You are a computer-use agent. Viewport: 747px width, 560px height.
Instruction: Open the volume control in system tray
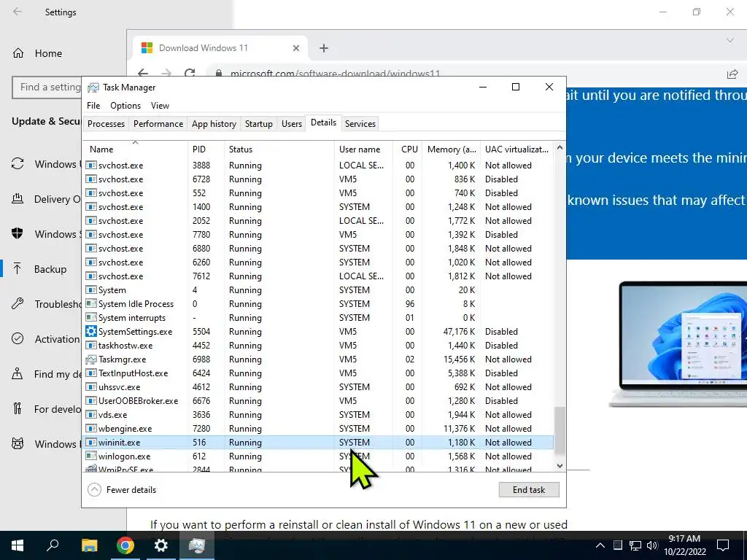(x=652, y=545)
